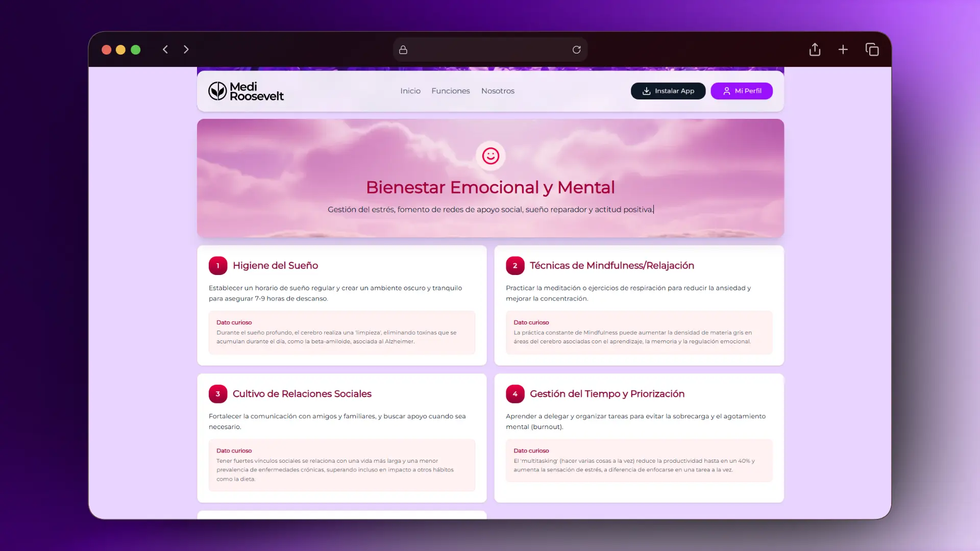Click the Instalar App button
The width and height of the screenshot is (980, 551).
click(668, 91)
